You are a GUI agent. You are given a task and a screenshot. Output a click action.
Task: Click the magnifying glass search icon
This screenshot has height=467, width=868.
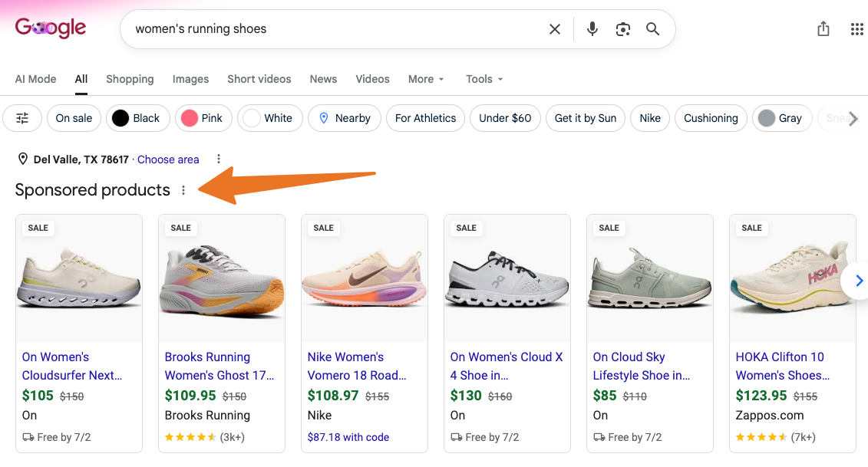(x=652, y=29)
